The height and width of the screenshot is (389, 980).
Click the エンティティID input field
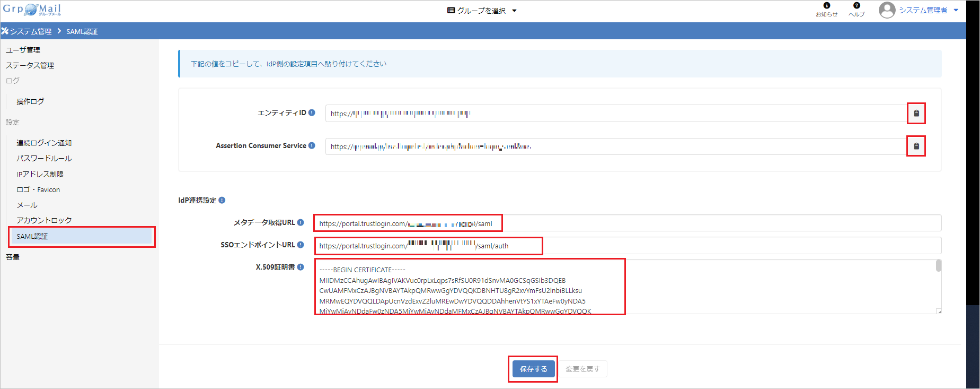616,113
